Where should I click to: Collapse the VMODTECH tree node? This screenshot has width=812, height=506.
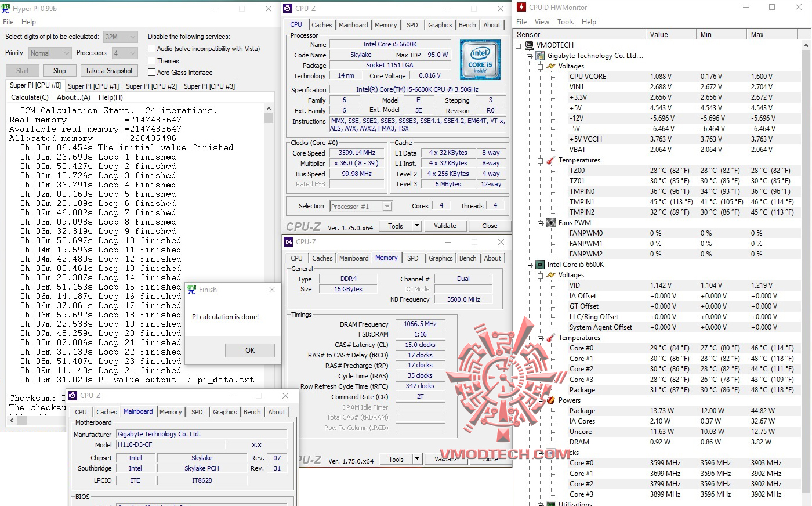click(x=519, y=45)
